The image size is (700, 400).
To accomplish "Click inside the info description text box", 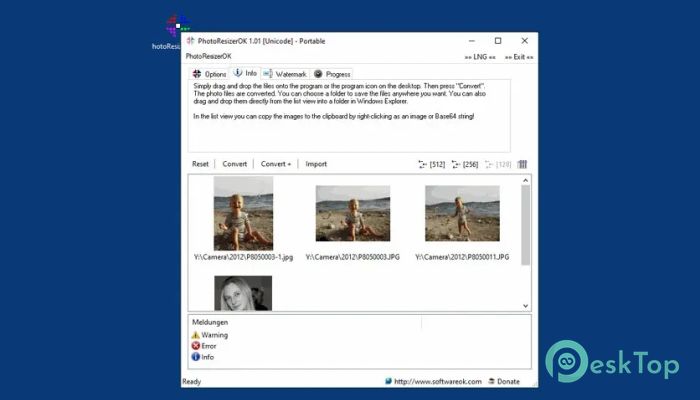I will click(349, 116).
